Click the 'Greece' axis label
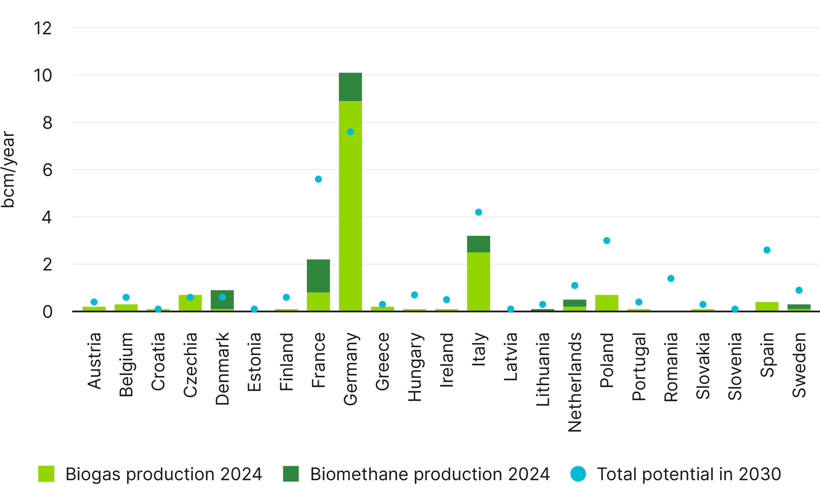This screenshot has height=504, width=820. point(382,362)
